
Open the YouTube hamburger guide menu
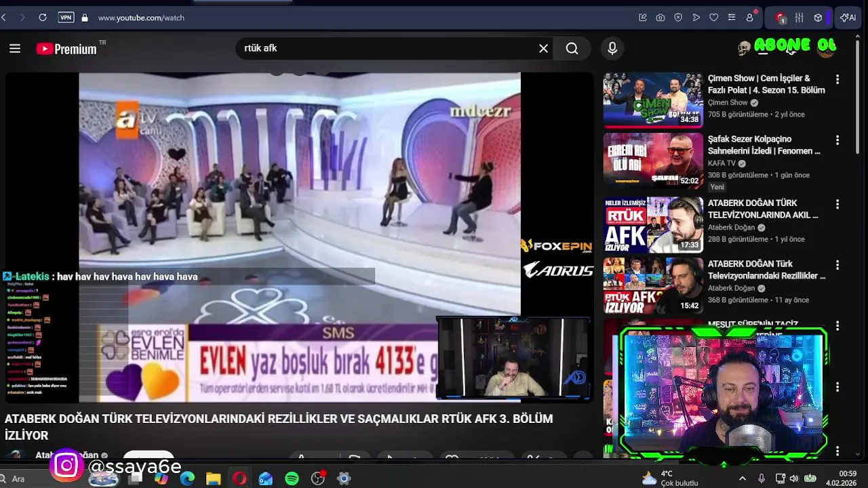[x=15, y=48]
